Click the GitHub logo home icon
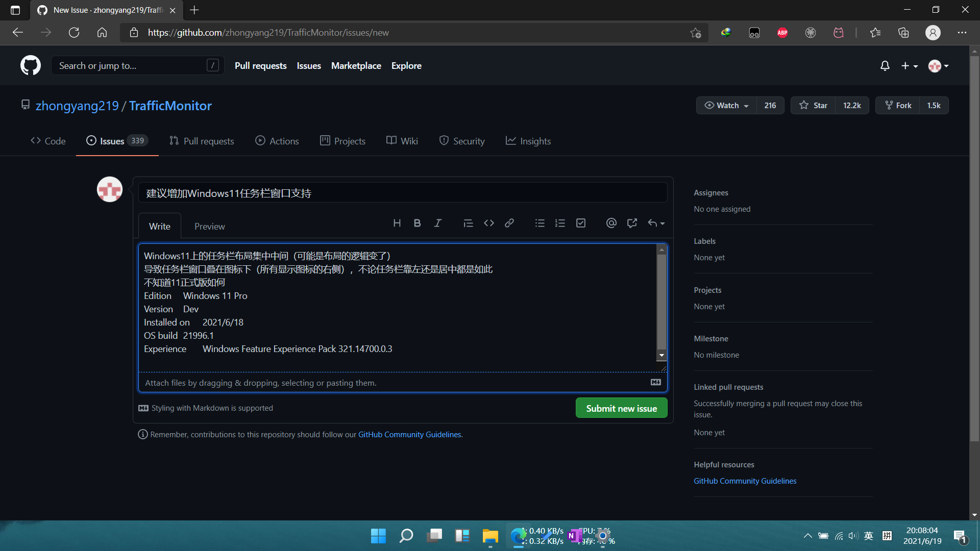980x551 pixels. 31,65
